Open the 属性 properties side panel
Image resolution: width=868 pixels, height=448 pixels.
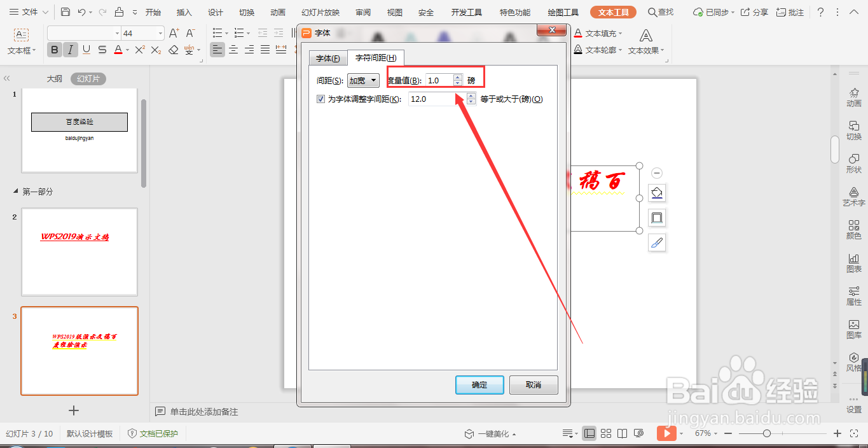coord(854,296)
